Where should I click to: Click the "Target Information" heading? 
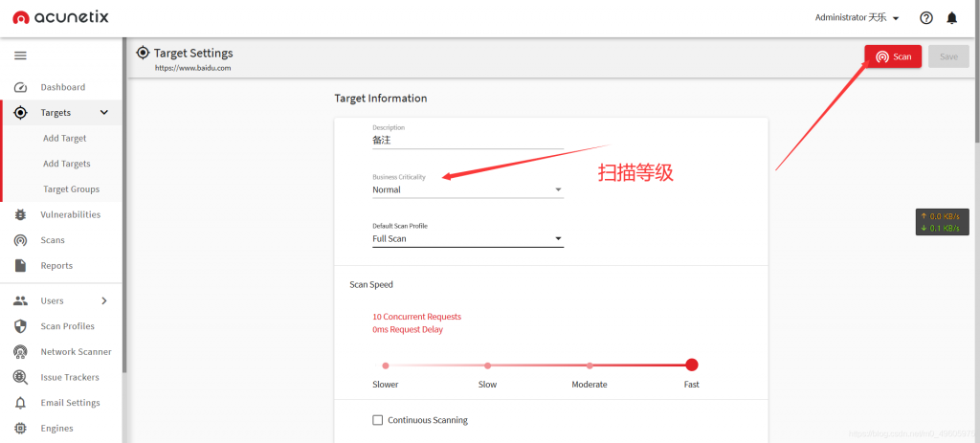pyautogui.click(x=381, y=99)
